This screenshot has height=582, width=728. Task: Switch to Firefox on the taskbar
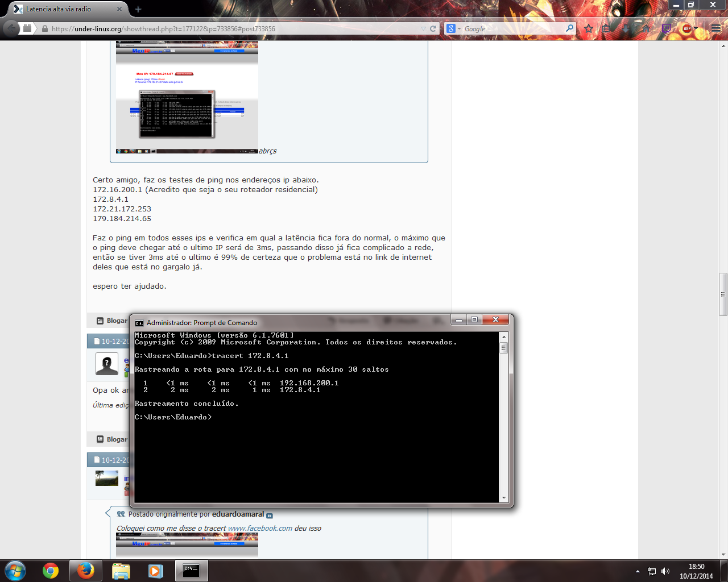(86, 571)
